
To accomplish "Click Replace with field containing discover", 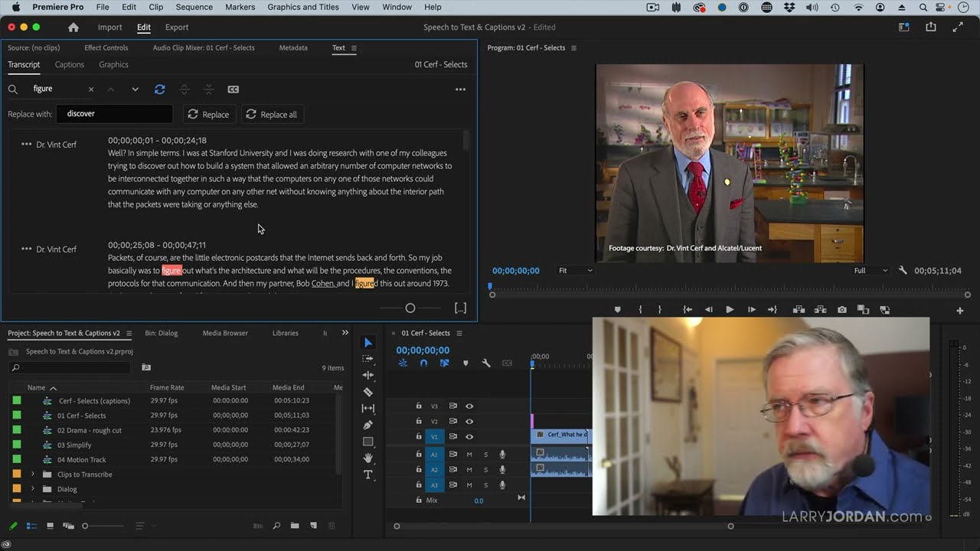I will 115,114.
